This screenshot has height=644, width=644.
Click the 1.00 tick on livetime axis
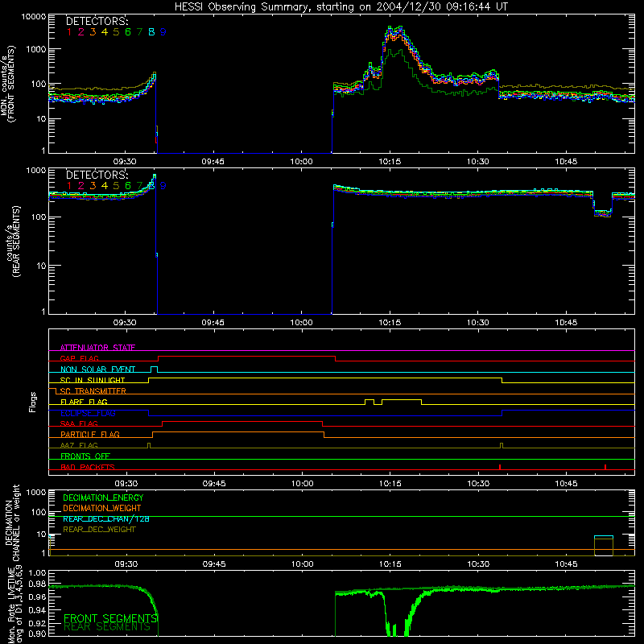click(37, 572)
